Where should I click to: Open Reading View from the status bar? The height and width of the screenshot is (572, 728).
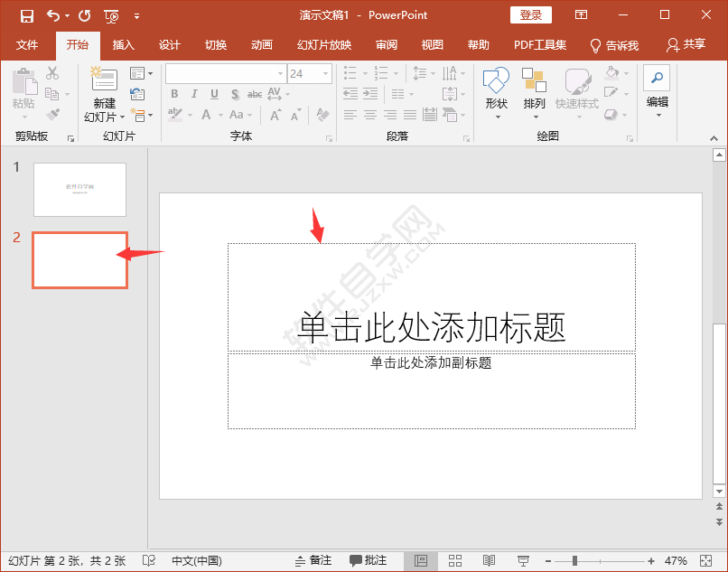489,560
